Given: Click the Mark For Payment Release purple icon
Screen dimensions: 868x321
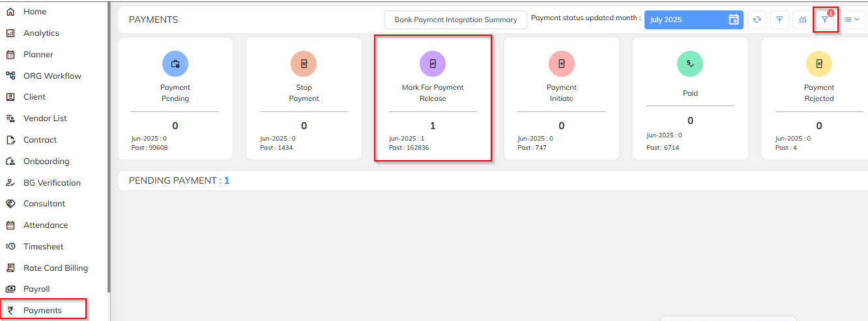Looking at the screenshot, I should pyautogui.click(x=433, y=64).
